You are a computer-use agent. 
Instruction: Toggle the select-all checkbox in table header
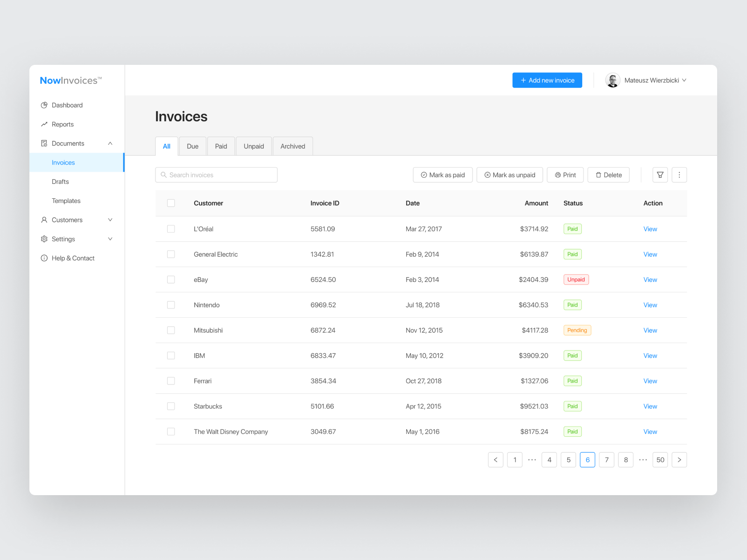171,203
